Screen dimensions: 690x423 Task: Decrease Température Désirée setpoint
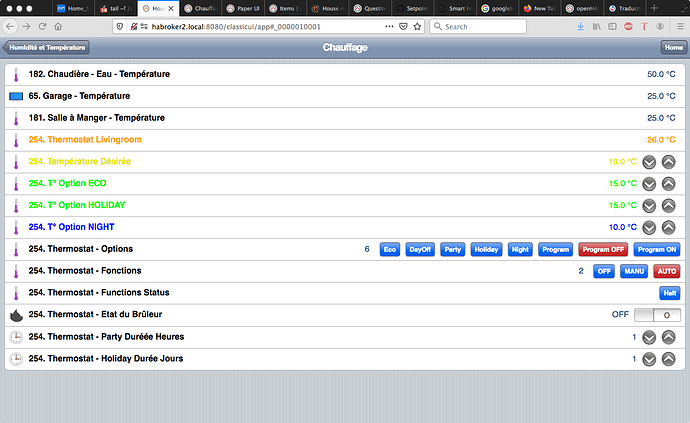(x=649, y=162)
